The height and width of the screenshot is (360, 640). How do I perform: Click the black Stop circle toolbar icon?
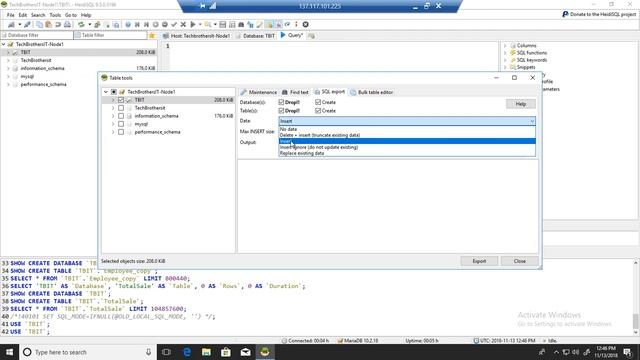pyautogui.click(x=305, y=24)
